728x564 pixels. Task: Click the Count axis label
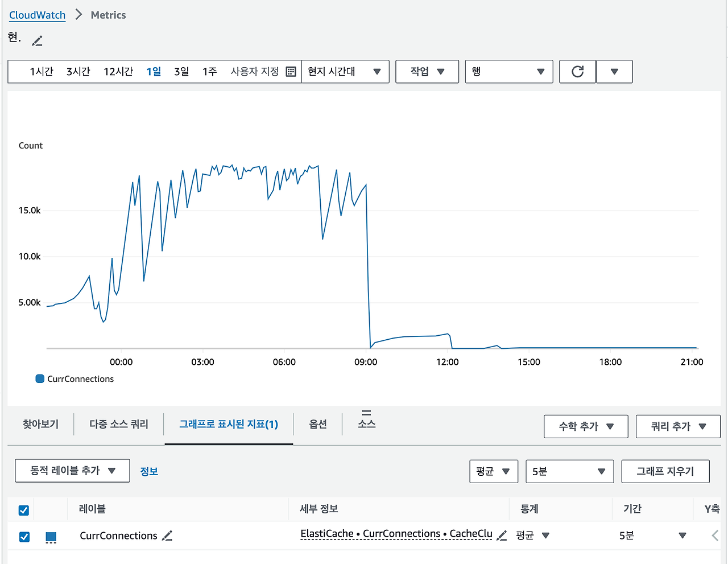[x=31, y=146]
